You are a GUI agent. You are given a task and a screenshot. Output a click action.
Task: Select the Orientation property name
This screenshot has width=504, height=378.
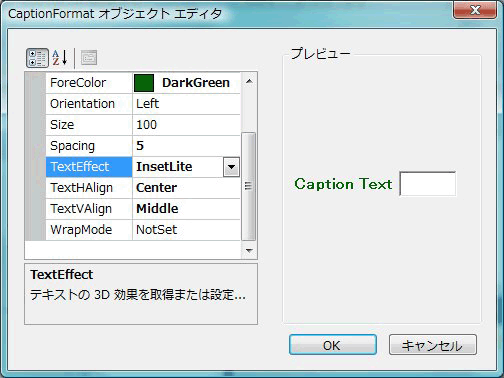tap(82, 104)
